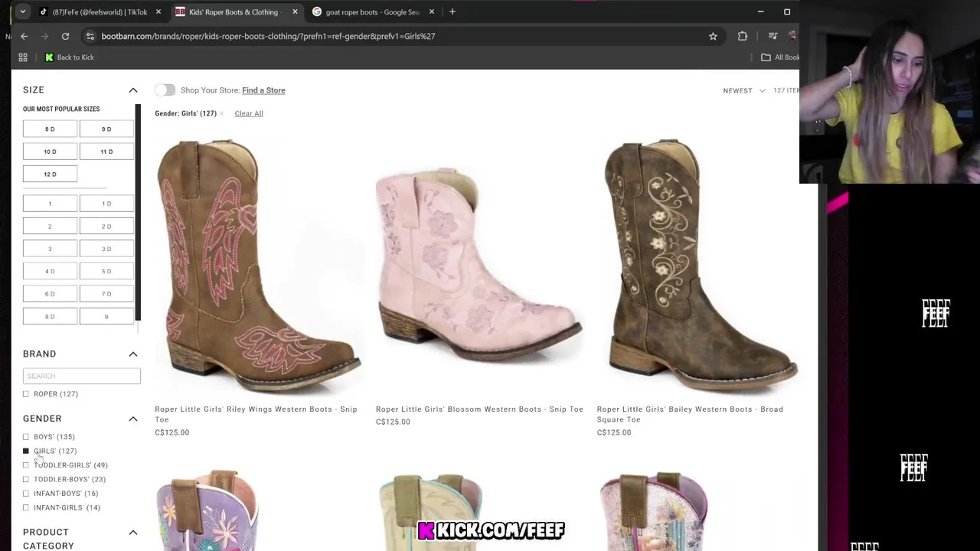The height and width of the screenshot is (551, 980).
Task: Open the apps grid in the bookmarks bar
Action: pos(23,57)
